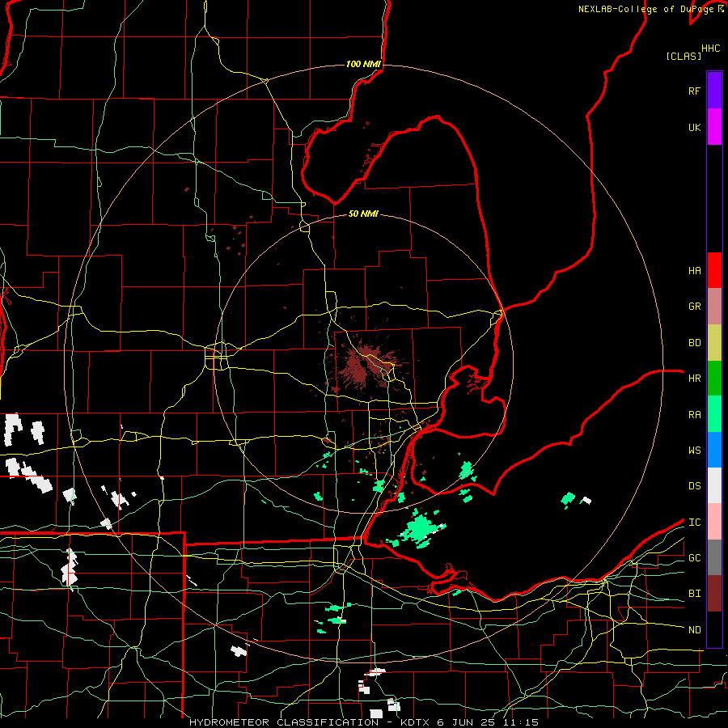Viewport: 728px width, 728px height.
Task: Click the GR legend label
Action: point(694,307)
